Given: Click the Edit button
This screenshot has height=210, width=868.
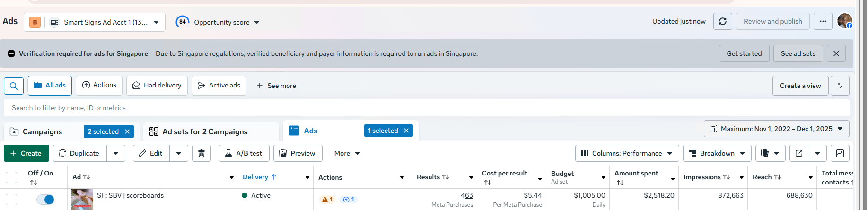Looking at the screenshot, I should tap(151, 153).
